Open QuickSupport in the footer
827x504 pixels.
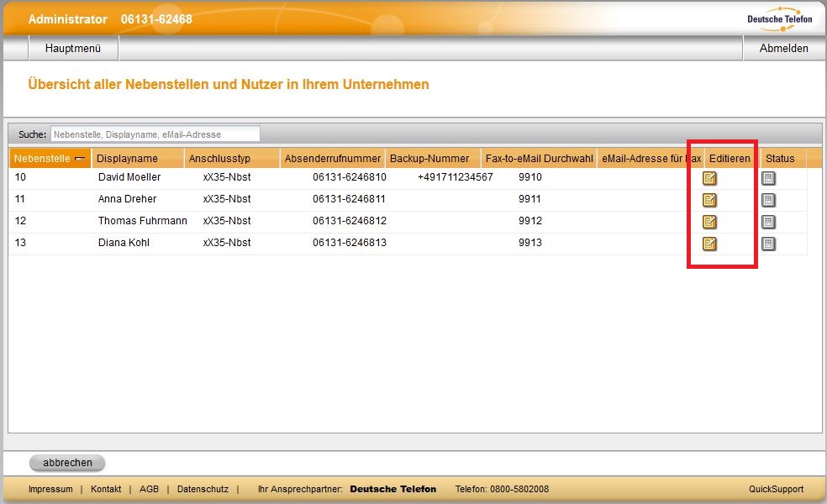click(776, 489)
